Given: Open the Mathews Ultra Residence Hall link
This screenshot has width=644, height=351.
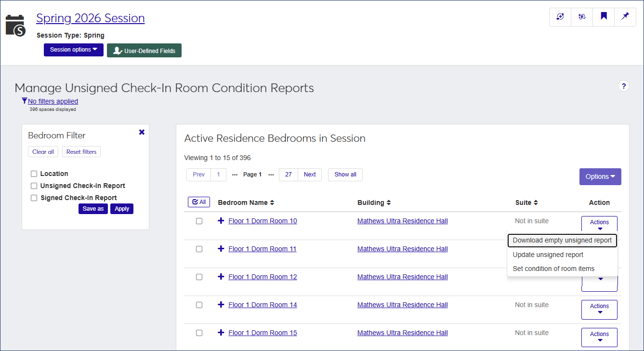Looking at the screenshot, I should click(x=402, y=220).
